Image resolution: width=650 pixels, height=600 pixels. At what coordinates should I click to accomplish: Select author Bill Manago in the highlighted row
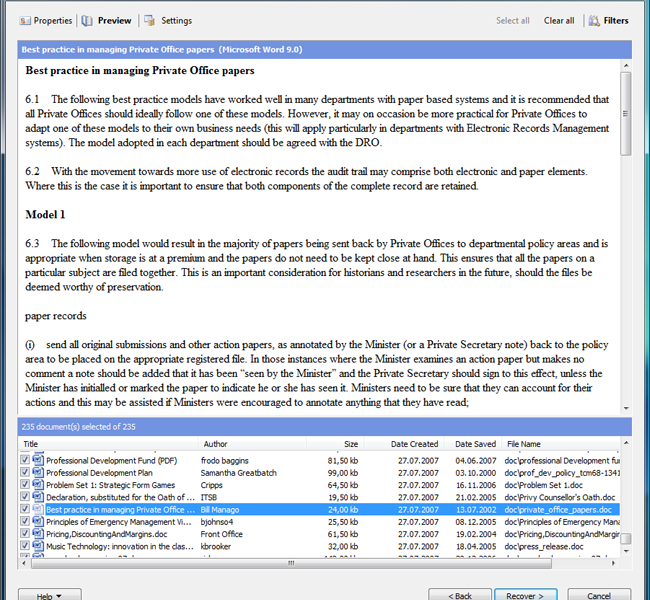click(x=220, y=510)
